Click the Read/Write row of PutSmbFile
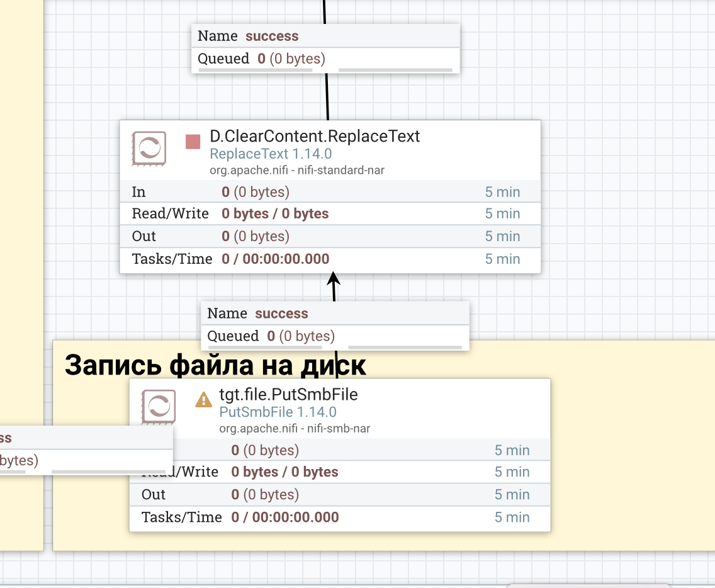 340,472
